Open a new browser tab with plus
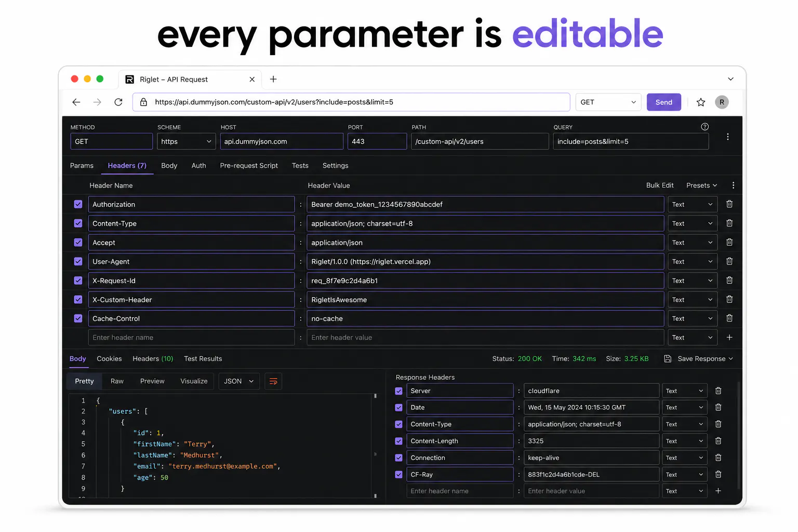 [x=273, y=79]
